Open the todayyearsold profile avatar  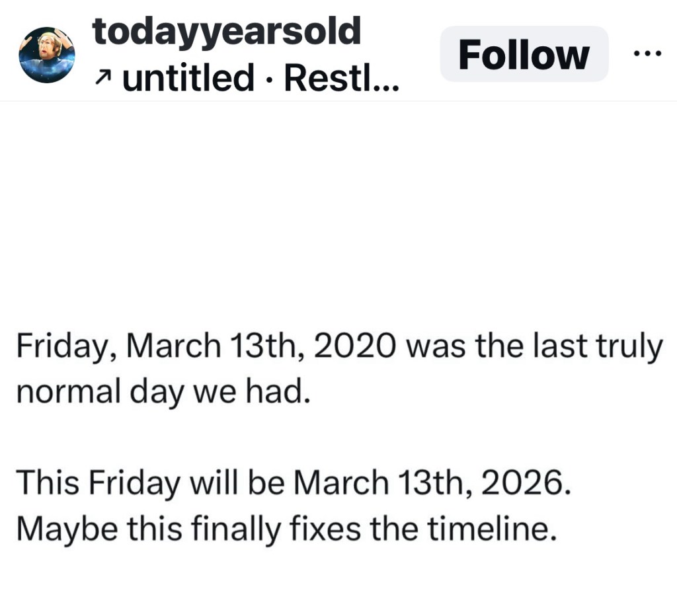tap(46, 55)
